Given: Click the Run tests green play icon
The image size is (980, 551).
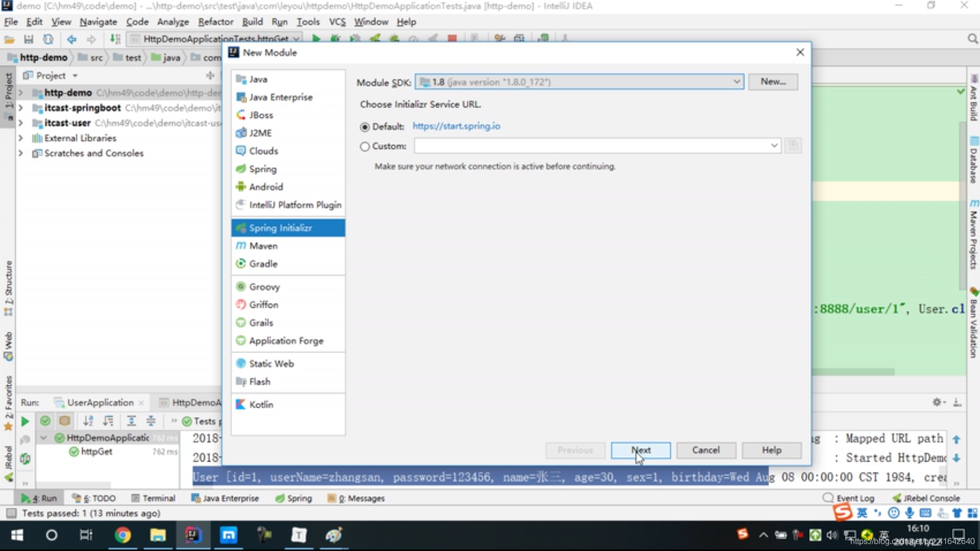Looking at the screenshot, I should (x=24, y=420).
